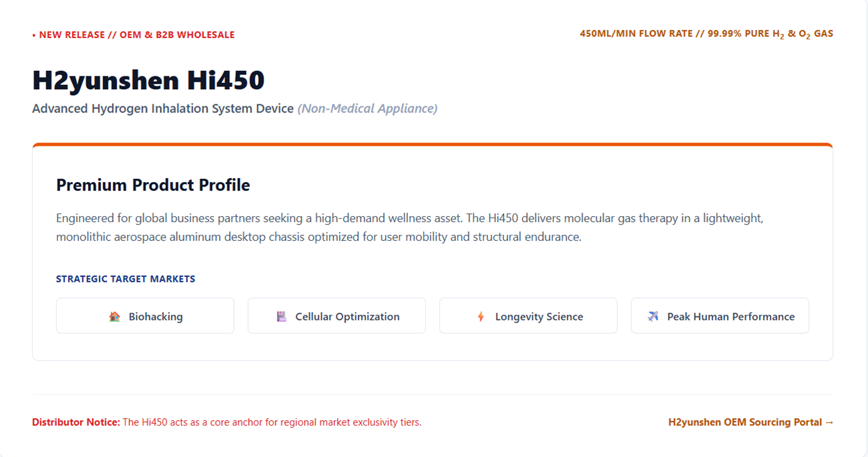Image resolution: width=868 pixels, height=457 pixels.
Task: Click the orange accent bar atop the card
Action: 433,145
